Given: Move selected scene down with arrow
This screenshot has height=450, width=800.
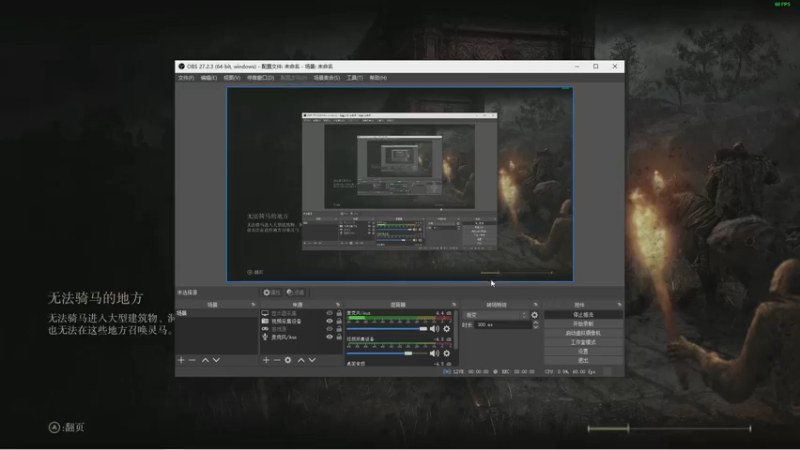Looking at the screenshot, I should point(217,360).
